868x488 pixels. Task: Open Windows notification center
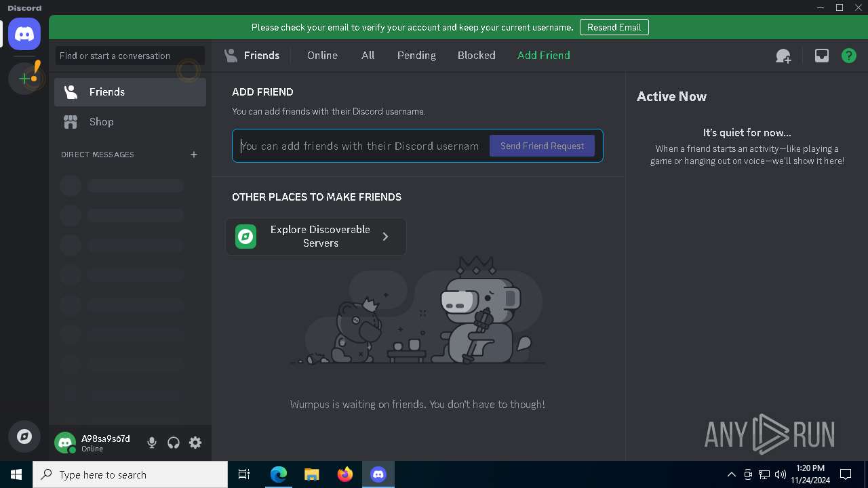846,474
